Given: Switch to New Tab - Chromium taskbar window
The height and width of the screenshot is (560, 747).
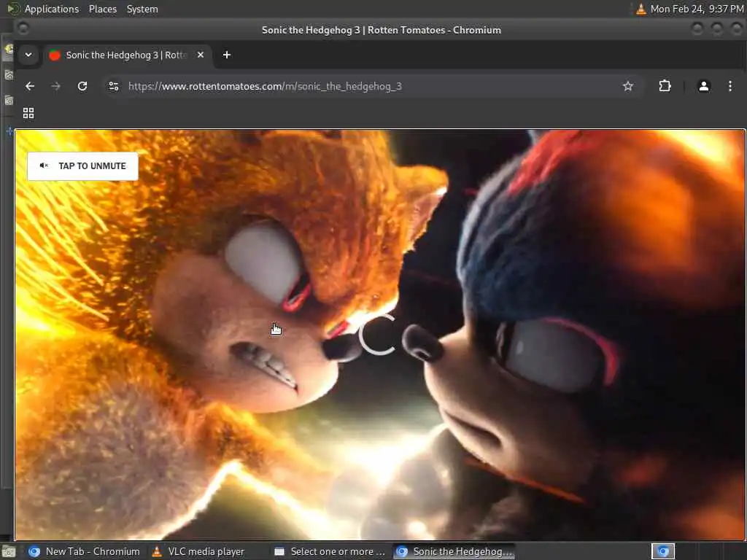Looking at the screenshot, I should click(84, 551).
